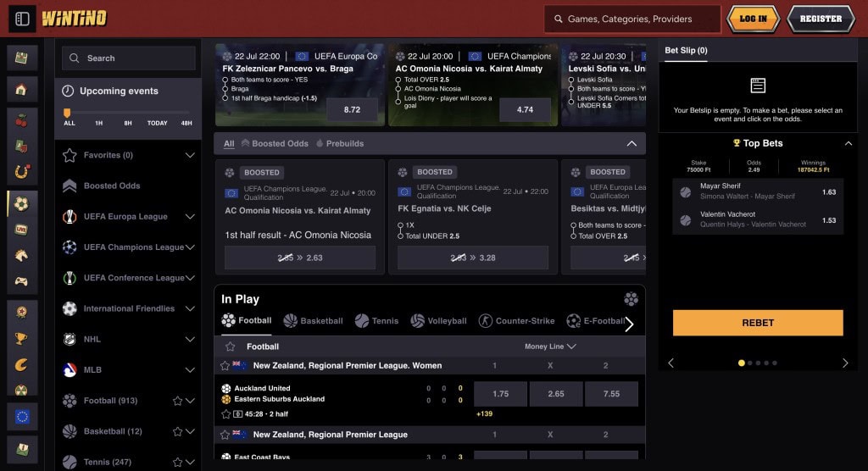The image size is (868, 471).
Task: Click the ALL slider handle
Action: [x=67, y=113]
